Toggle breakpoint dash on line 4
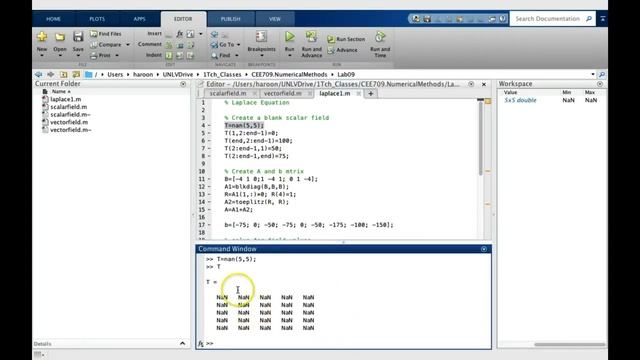Viewport: 640px width, 360px height. (209, 125)
